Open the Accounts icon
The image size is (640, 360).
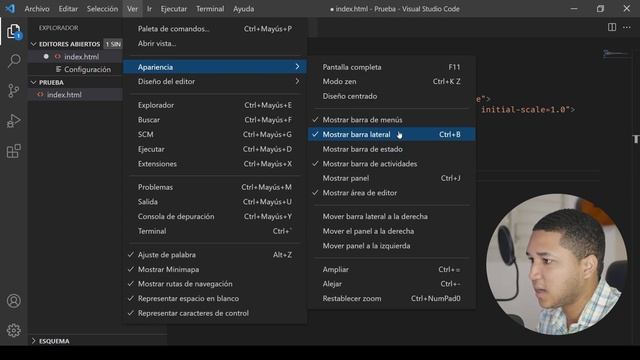pos(13,301)
